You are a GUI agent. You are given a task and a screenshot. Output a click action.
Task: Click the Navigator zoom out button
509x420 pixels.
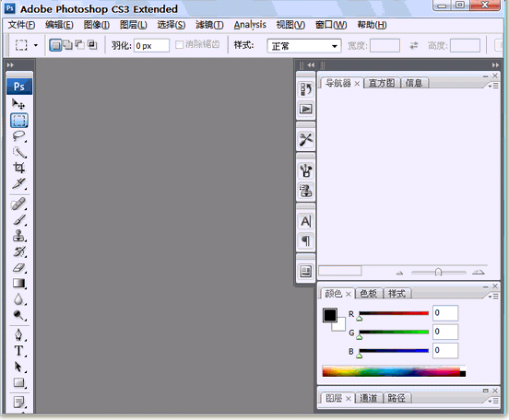(x=399, y=273)
